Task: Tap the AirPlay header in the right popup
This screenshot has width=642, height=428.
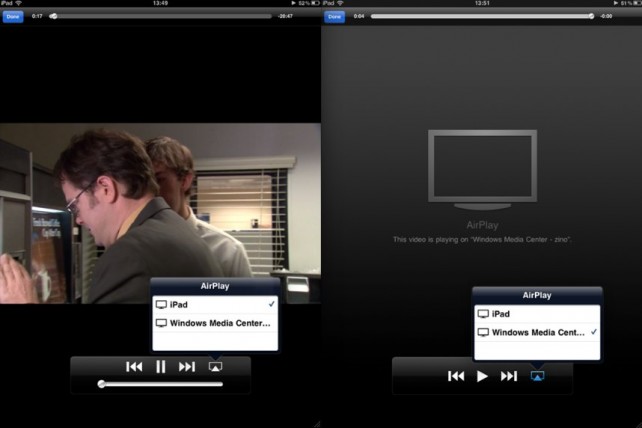Action: point(536,295)
